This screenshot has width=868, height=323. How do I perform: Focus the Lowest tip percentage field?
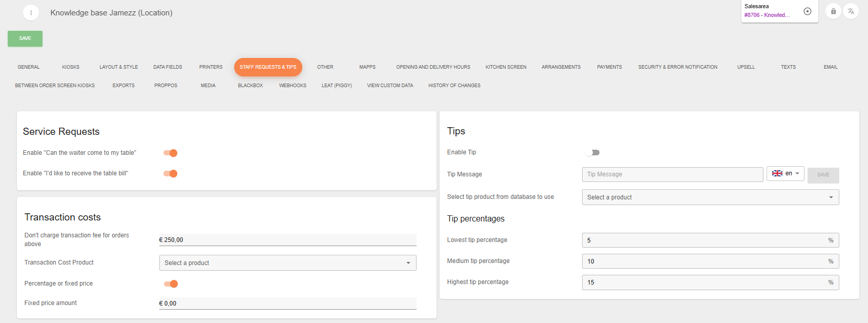coord(705,240)
